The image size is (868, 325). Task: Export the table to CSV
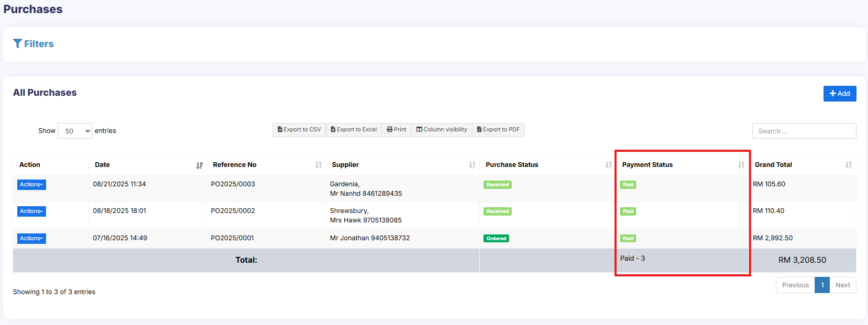coord(299,130)
